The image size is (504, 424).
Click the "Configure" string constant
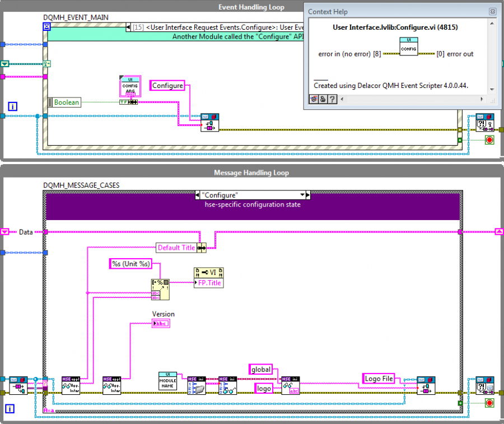pos(167,86)
